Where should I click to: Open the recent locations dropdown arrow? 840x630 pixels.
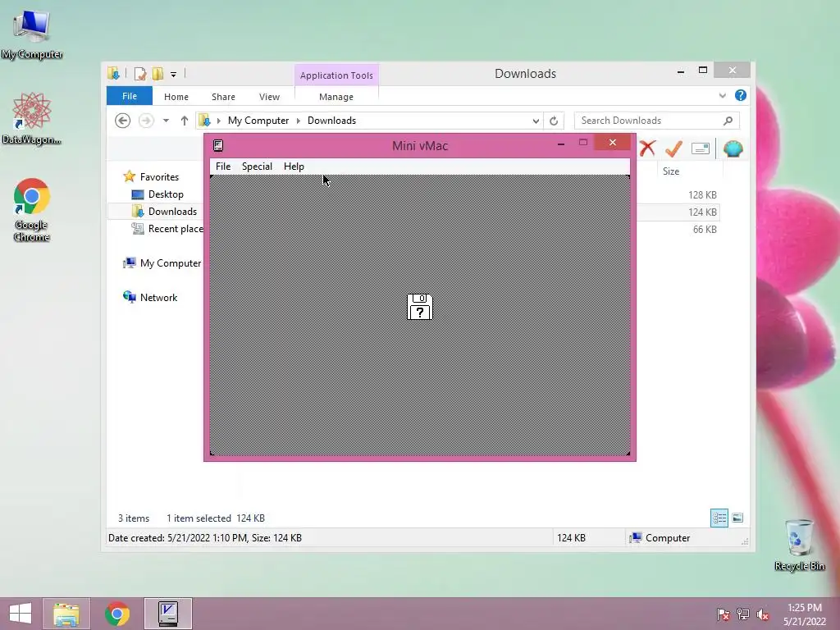click(166, 121)
